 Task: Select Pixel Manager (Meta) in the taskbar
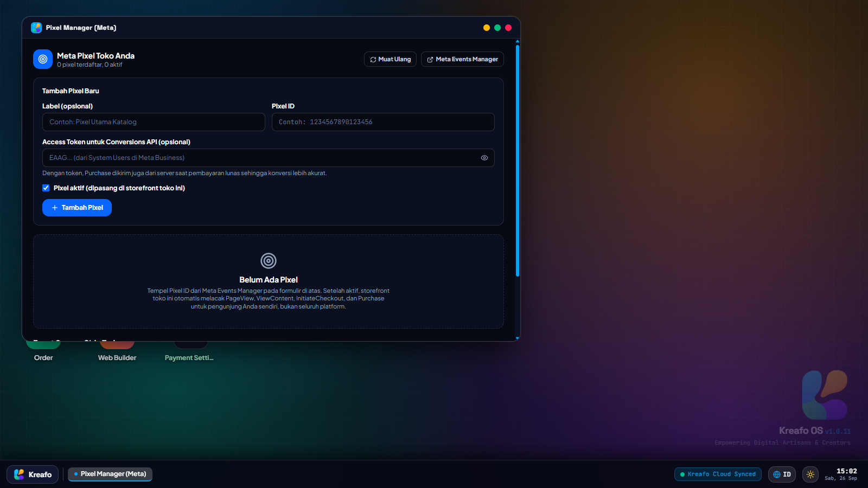click(110, 474)
